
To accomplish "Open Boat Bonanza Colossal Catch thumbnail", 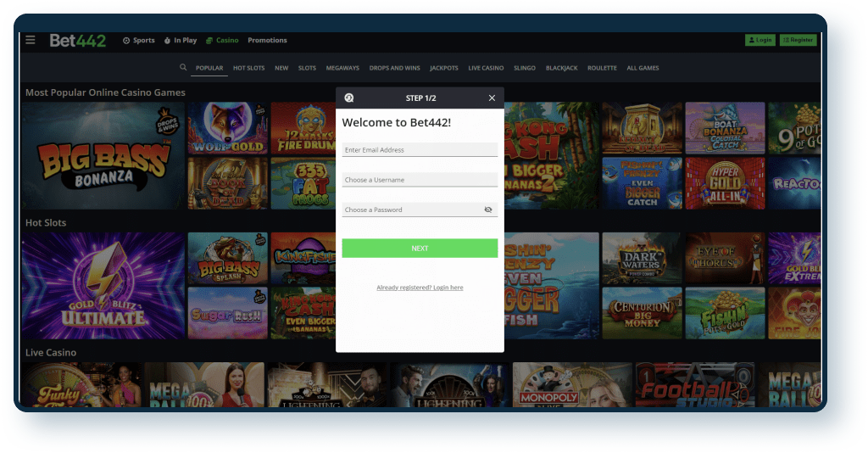I will click(726, 128).
